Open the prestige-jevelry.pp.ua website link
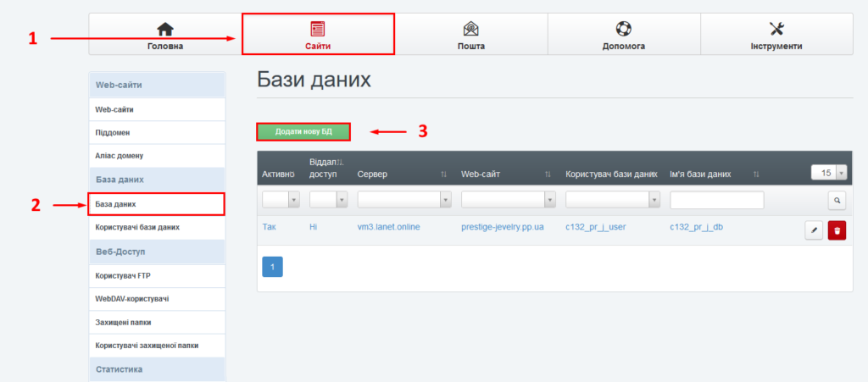 (503, 228)
